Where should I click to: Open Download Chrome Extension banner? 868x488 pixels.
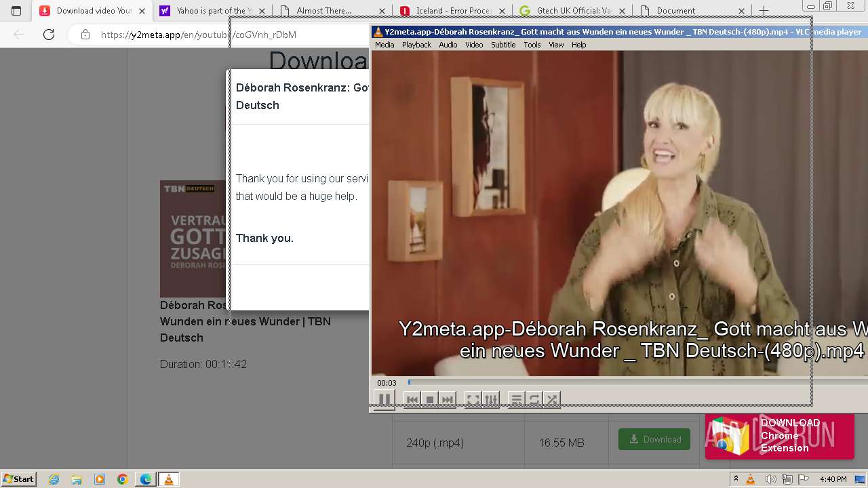[779, 436]
